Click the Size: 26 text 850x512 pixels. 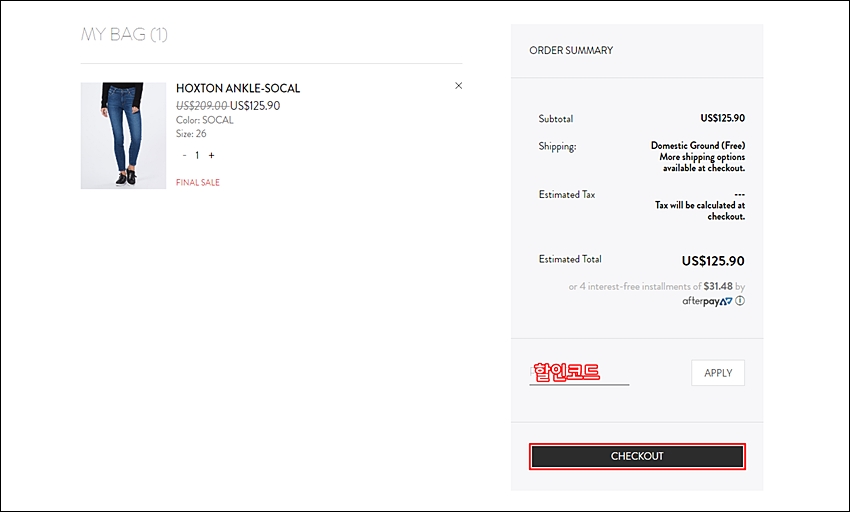(191, 133)
